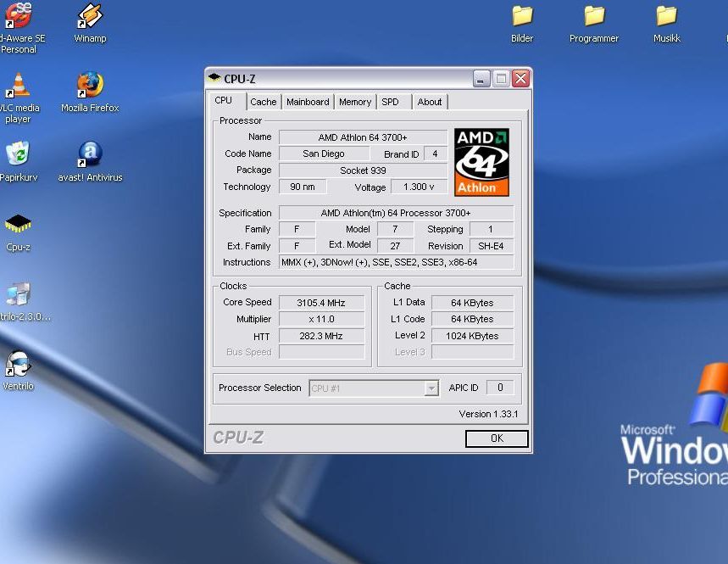Minimize the CPU-Z window

[481, 79]
